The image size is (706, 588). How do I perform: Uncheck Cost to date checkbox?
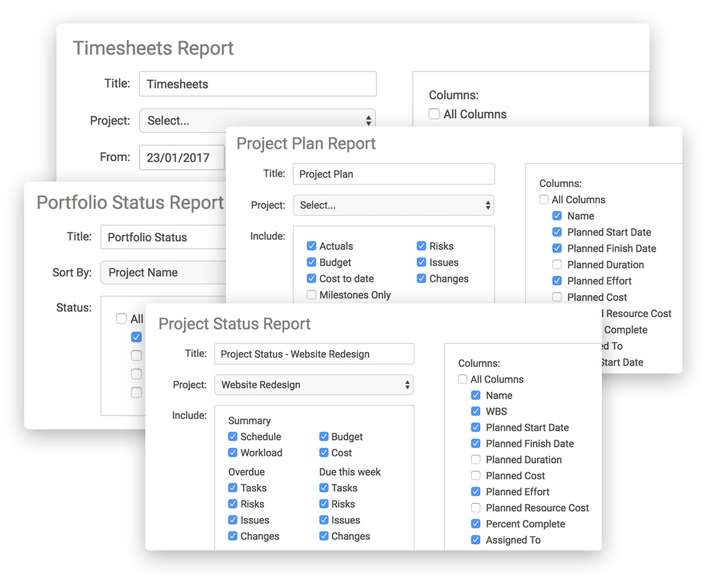[x=312, y=279]
